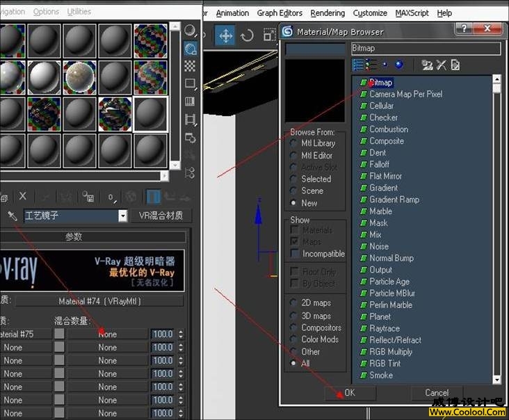
Task: Toggle Show End Result icon
Action: tap(153, 197)
